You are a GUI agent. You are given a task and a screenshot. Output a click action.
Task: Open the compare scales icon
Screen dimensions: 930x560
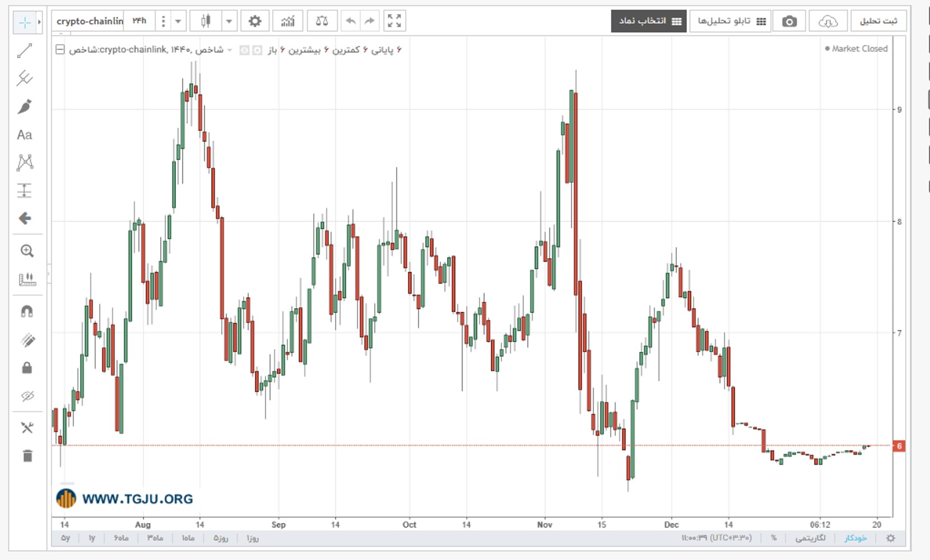click(322, 21)
